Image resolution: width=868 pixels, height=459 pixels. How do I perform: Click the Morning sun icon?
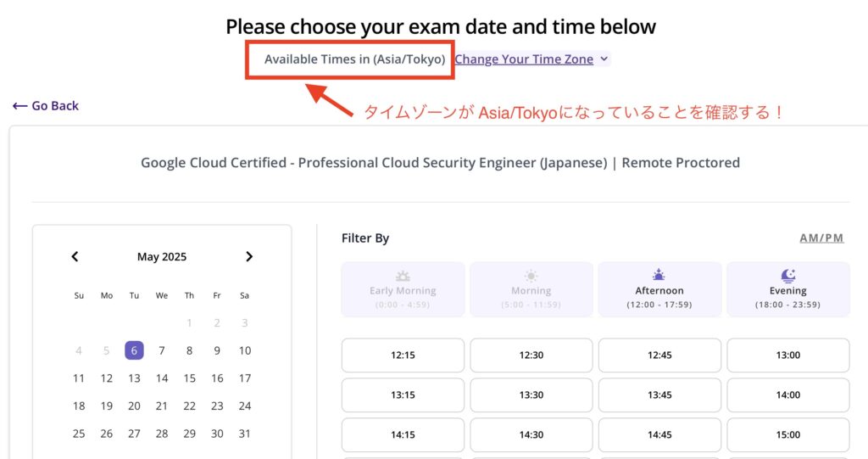click(x=531, y=276)
